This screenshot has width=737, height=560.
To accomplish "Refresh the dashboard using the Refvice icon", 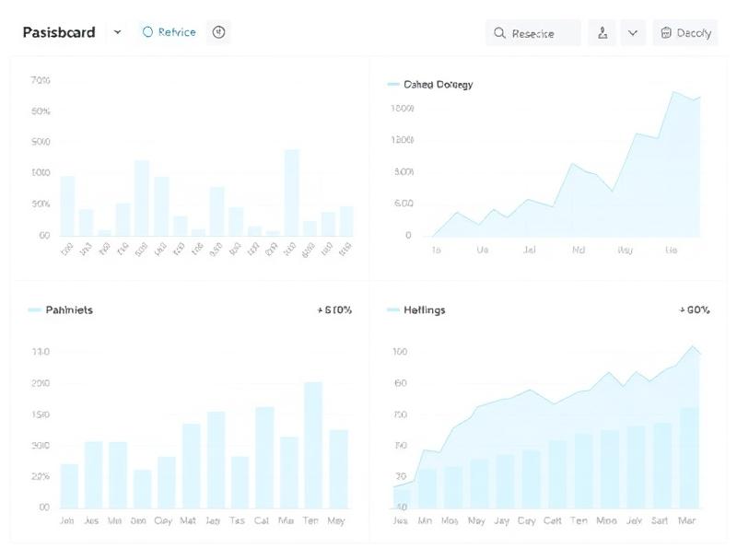I will click(x=146, y=31).
